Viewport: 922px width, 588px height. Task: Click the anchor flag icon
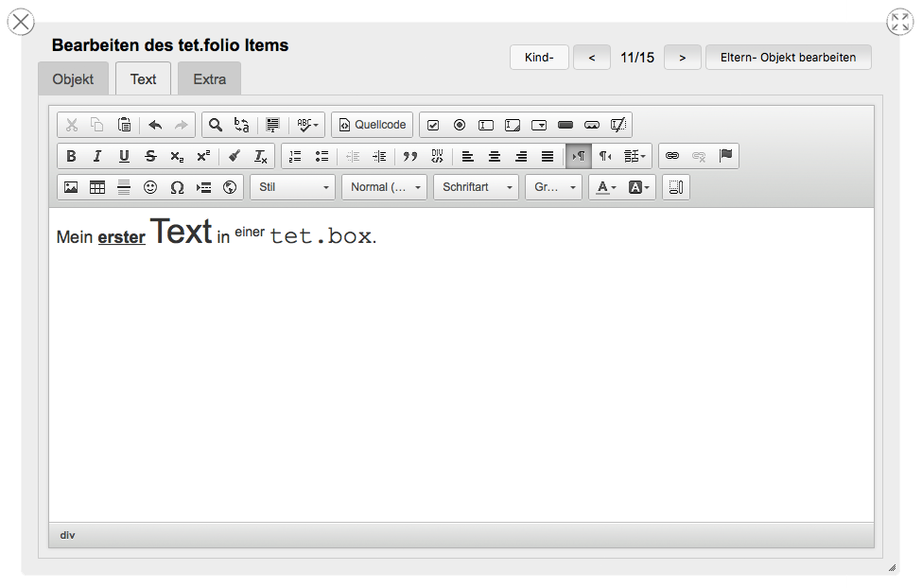[725, 156]
